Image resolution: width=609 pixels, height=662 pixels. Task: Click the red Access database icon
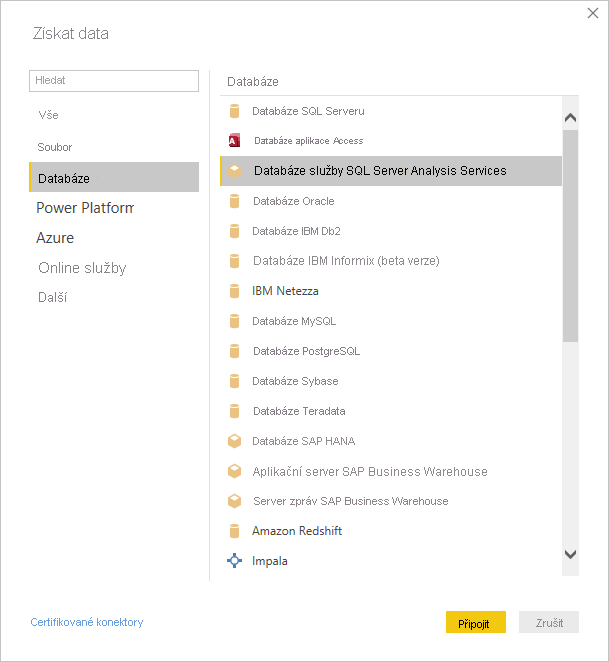235,141
